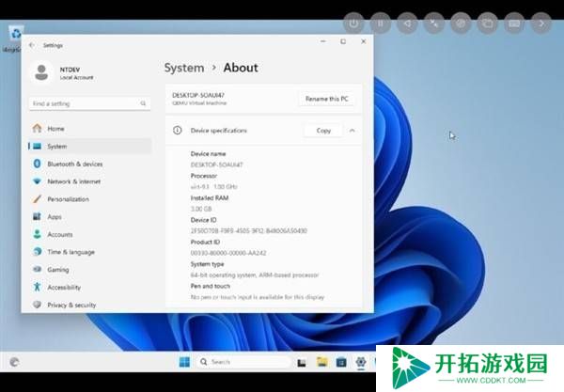Open the NTDEV local account profile
The width and height of the screenshot is (564, 392).
(x=62, y=73)
